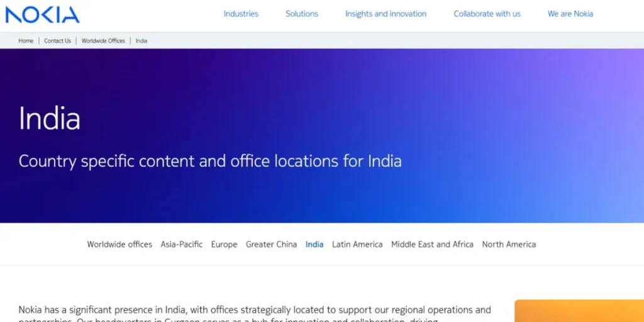
Task: Switch to the Asia-Pacific tab
Action: tap(181, 245)
